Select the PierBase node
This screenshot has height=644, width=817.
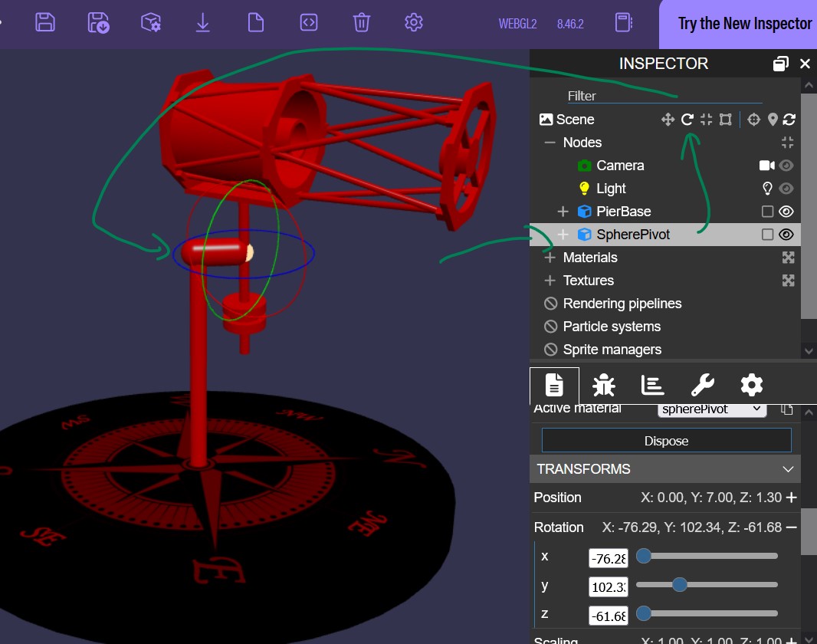click(x=624, y=211)
